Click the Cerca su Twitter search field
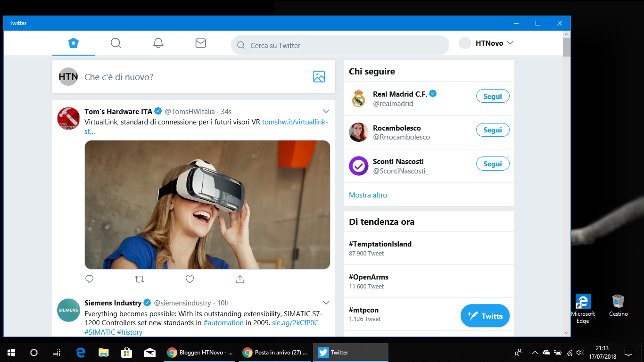Image resolution: width=644 pixels, height=362 pixels. [340, 45]
